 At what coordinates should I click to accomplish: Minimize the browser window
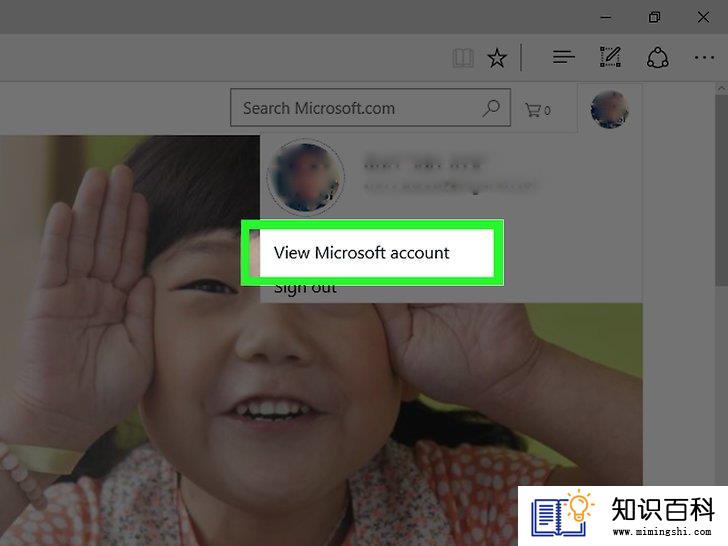point(606,18)
